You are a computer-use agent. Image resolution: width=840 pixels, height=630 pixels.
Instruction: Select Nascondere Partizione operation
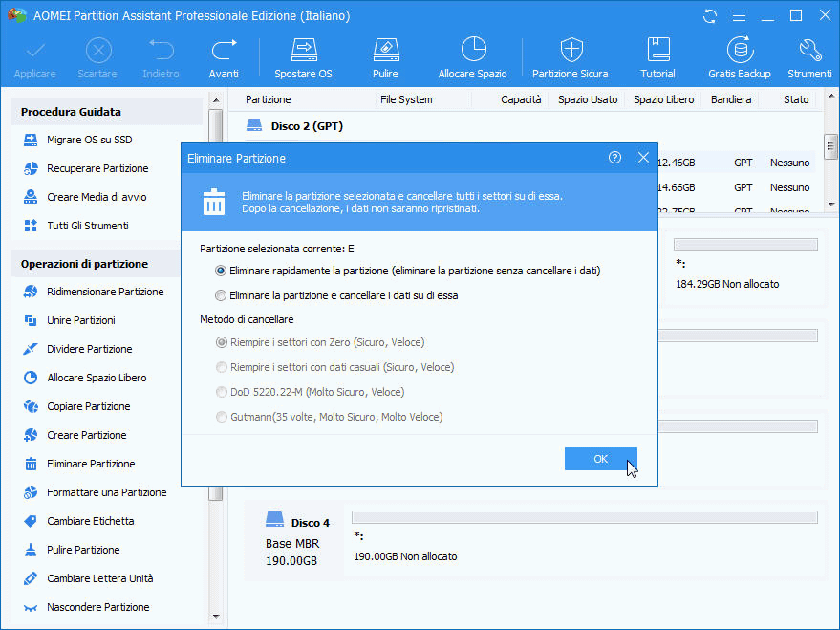tap(87, 607)
